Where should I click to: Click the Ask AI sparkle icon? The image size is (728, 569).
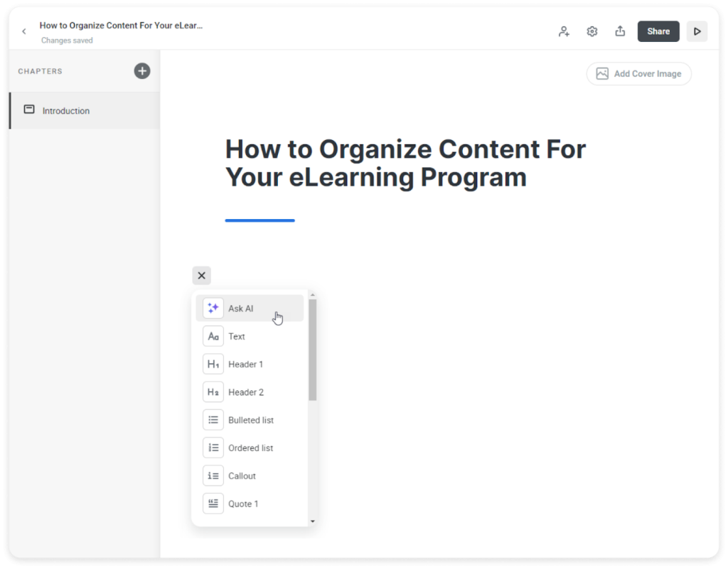(x=213, y=308)
